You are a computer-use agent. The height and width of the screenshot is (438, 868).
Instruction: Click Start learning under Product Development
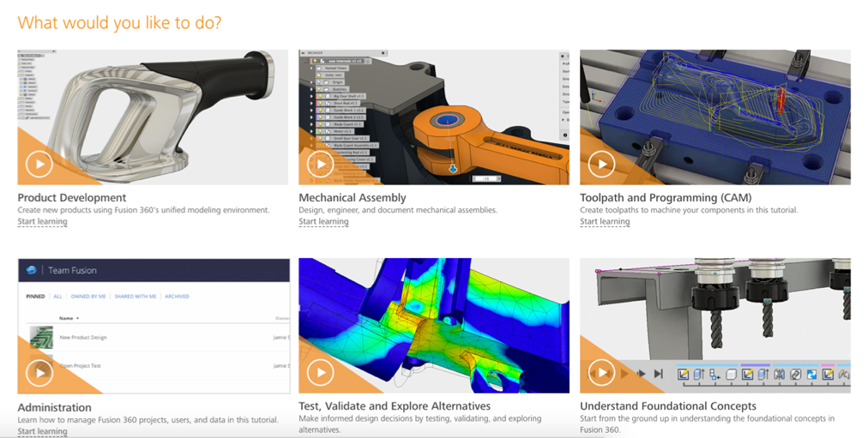pyautogui.click(x=43, y=221)
